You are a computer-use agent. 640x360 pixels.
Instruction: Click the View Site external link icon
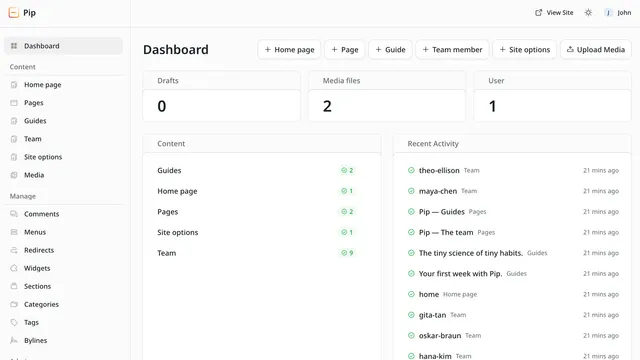pyautogui.click(x=538, y=13)
